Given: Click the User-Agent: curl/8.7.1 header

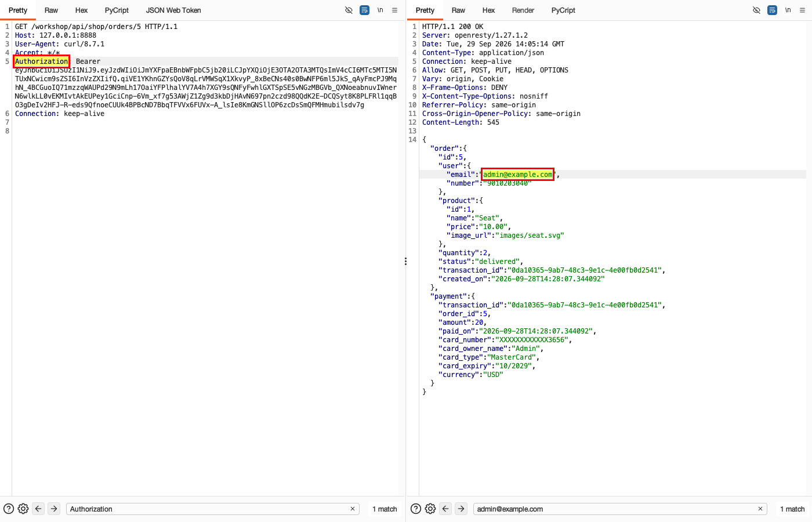Looking at the screenshot, I should [x=60, y=44].
